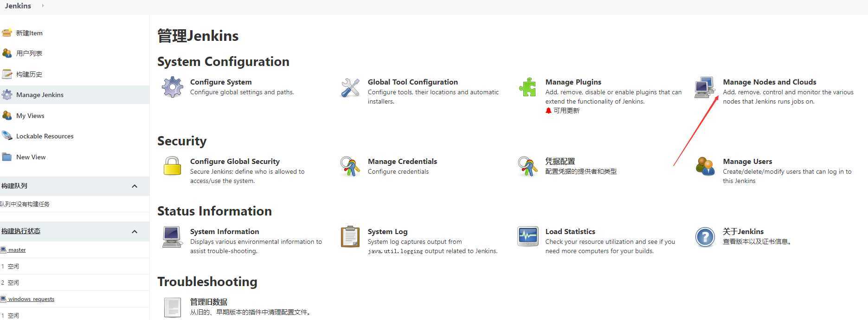Click the Configure Global Security padlock icon

[172, 166]
